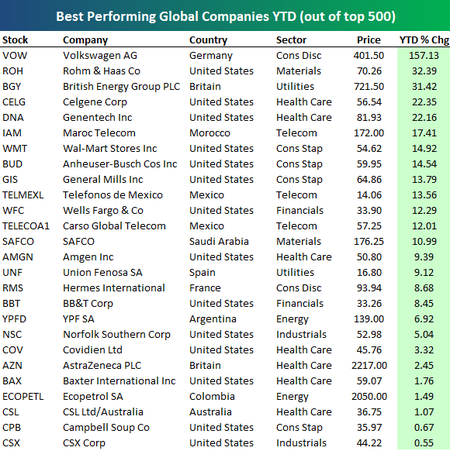Select the Rohm & Haas Co cell
The height and width of the screenshot is (451, 450).
coord(102,71)
